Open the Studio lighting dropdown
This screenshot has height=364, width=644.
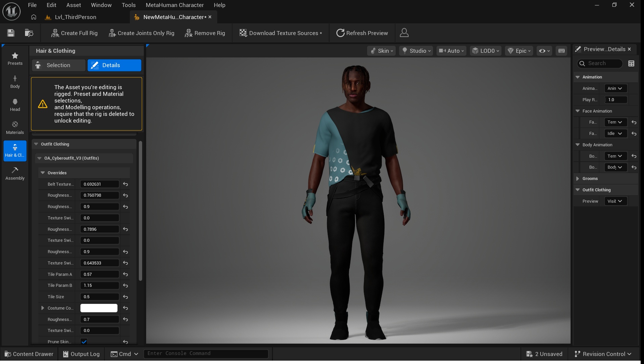[x=416, y=51]
